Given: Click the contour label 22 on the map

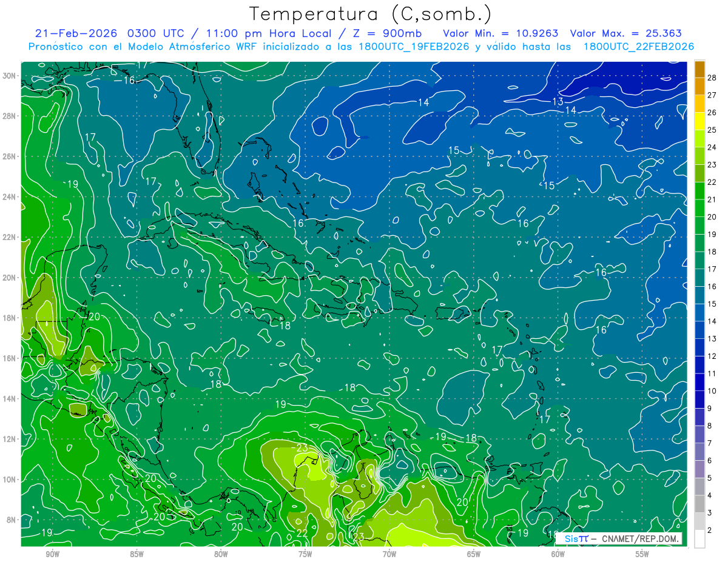Looking at the screenshot, I should (x=302, y=533).
